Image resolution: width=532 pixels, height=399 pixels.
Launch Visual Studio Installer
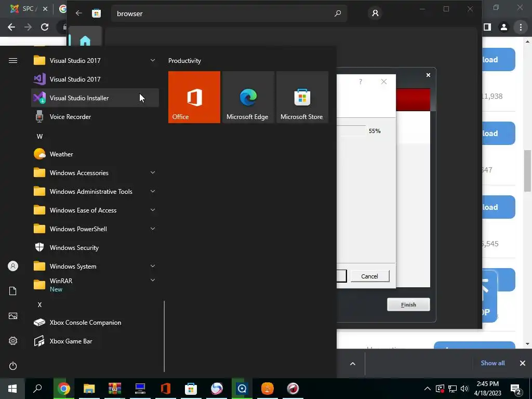pos(95,98)
